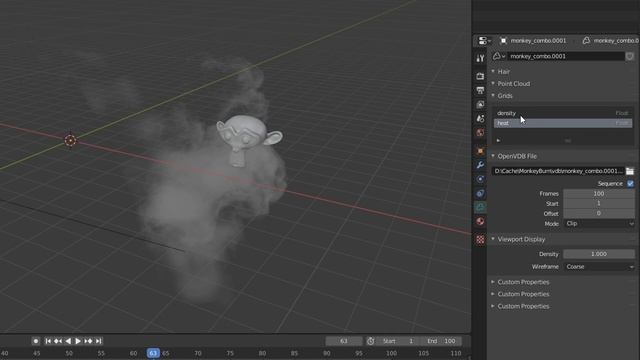
Task: Open the Mode dropdown showing Clip
Action: [x=599, y=224]
